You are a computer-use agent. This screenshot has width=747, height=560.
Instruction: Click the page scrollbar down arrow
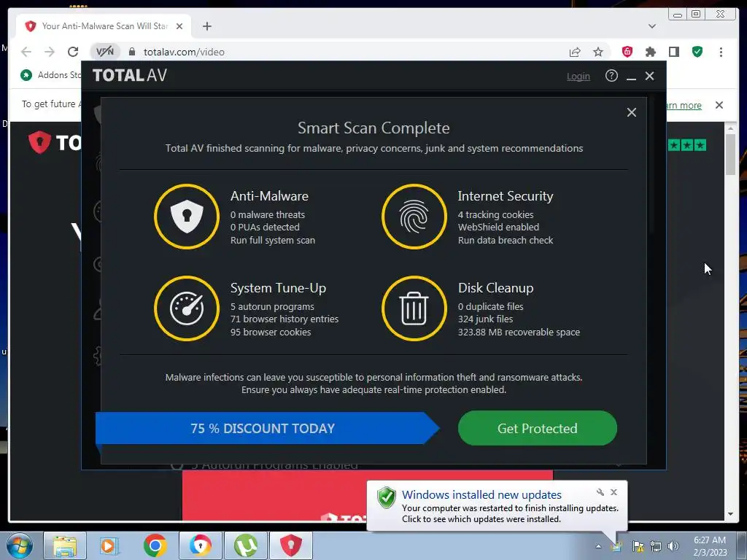tap(730, 514)
